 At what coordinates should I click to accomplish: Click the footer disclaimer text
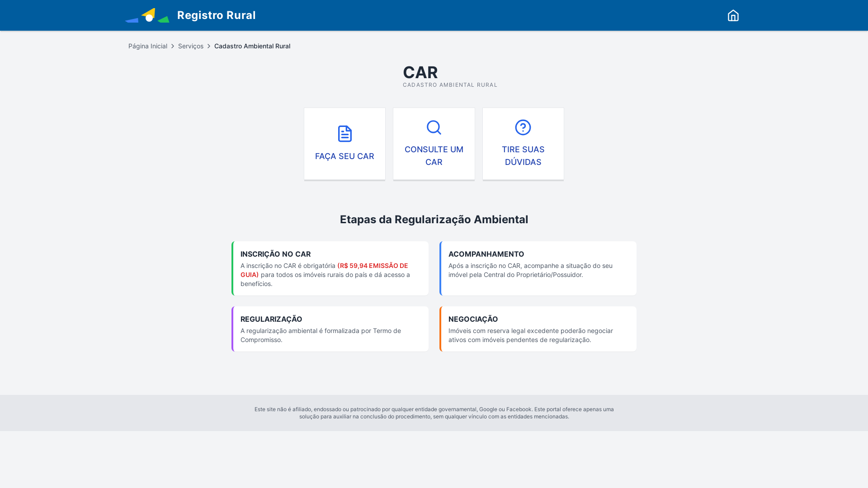[x=434, y=413]
